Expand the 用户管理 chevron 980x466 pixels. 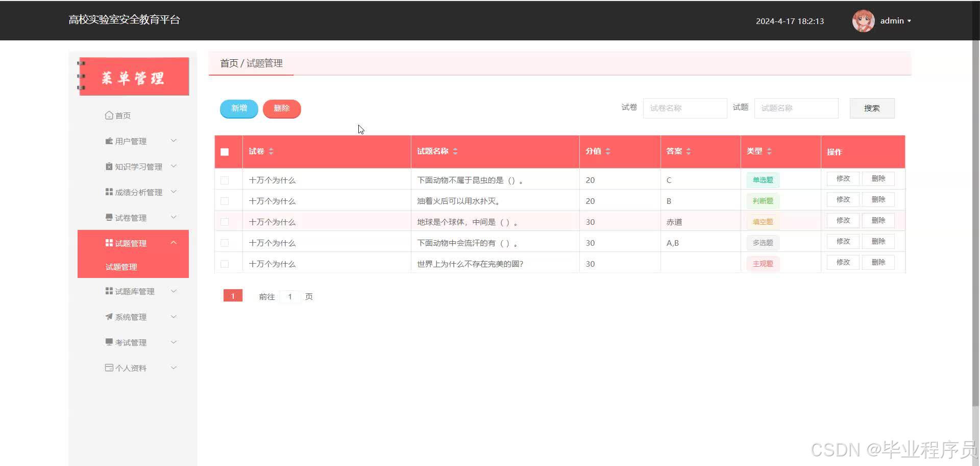tap(174, 141)
